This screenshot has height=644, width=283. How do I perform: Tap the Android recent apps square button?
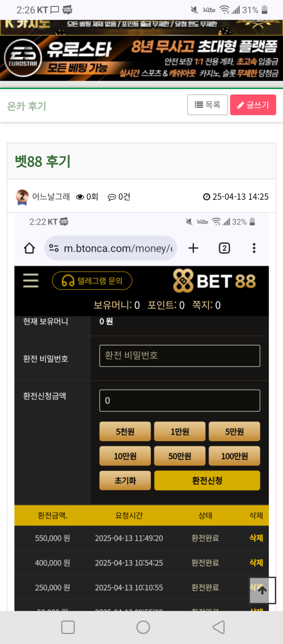pyautogui.click(x=68, y=627)
